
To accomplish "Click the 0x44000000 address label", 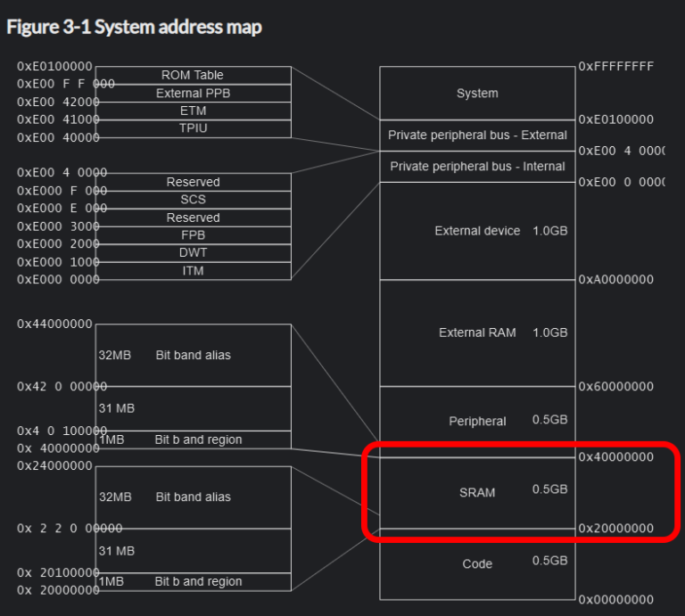I will (54, 324).
